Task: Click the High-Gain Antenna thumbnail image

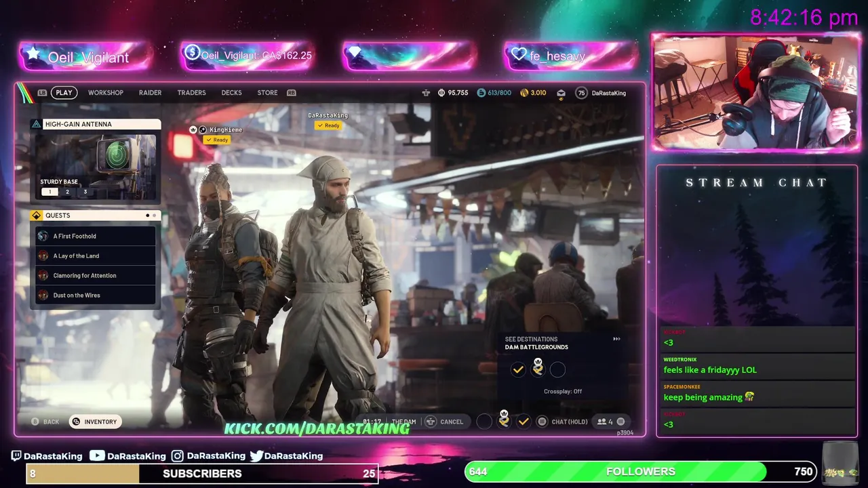Action: coord(96,167)
